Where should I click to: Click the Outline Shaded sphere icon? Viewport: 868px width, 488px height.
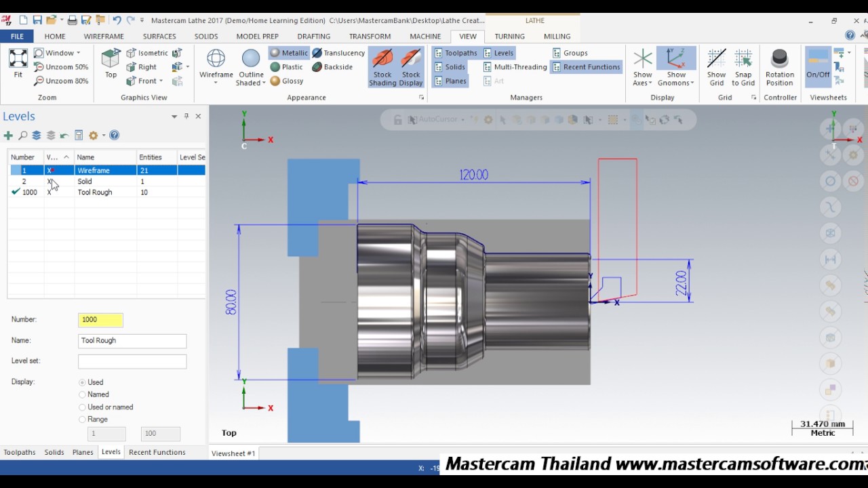(x=251, y=59)
